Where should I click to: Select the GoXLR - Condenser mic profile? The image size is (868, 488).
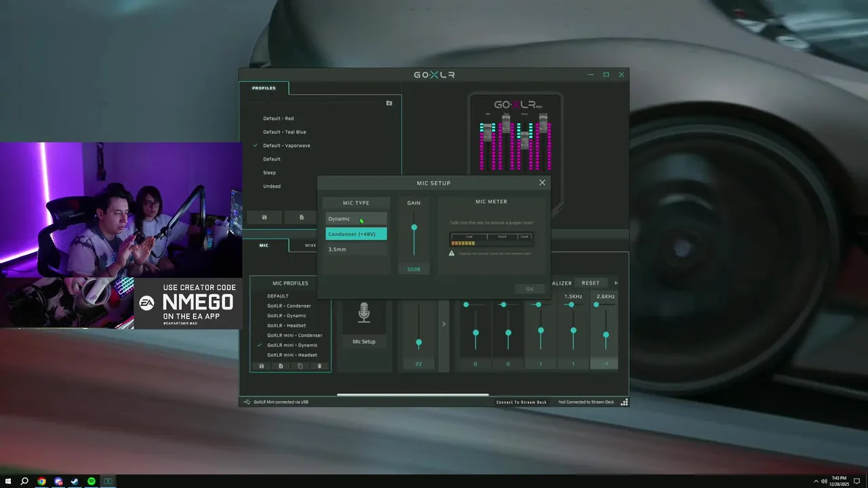coord(289,306)
